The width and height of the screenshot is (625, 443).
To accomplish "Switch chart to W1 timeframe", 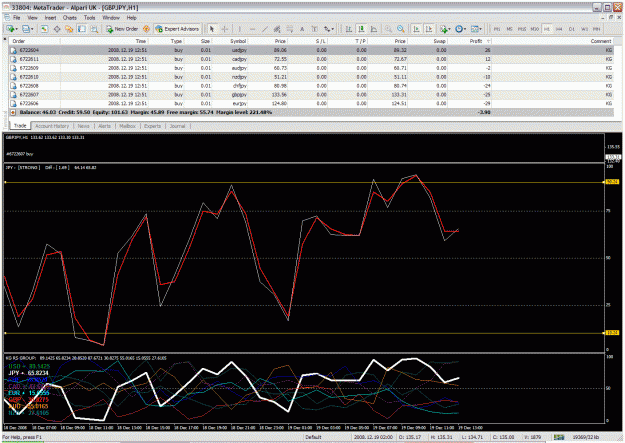I will (584, 29).
